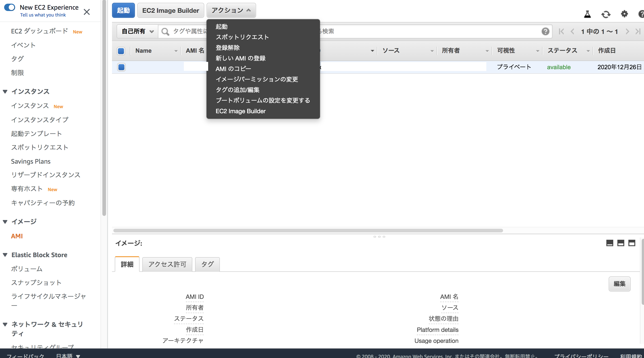
Task: Hide the details pane using the layout icon
Action: tap(610, 243)
